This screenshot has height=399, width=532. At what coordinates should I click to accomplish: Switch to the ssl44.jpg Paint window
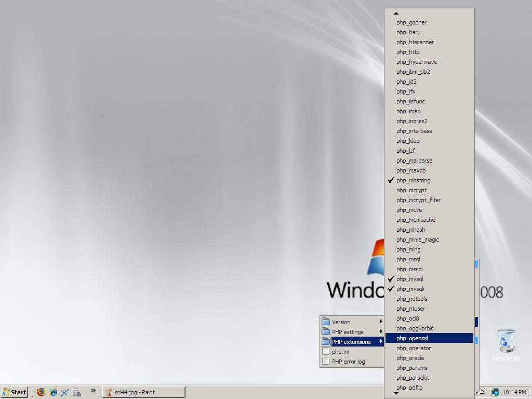point(144,392)
